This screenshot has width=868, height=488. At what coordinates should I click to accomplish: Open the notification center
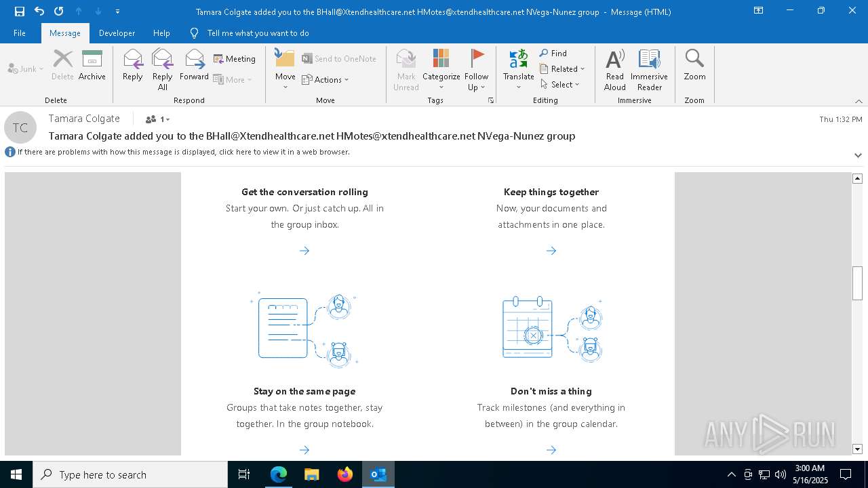846,474
